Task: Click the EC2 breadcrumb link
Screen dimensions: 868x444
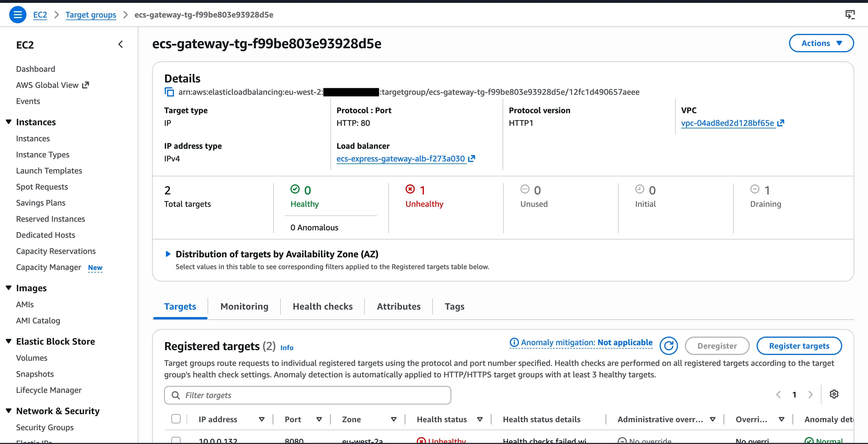Action: (40, 15)
